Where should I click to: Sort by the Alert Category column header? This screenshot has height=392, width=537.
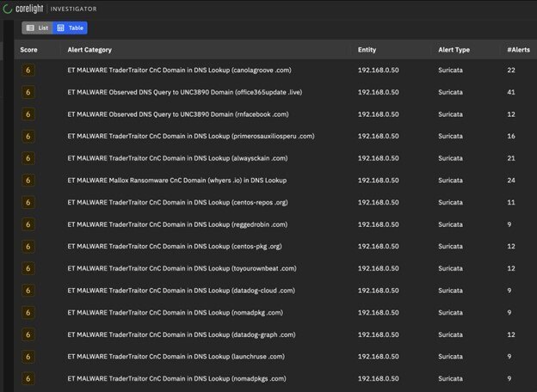(89, 50)
